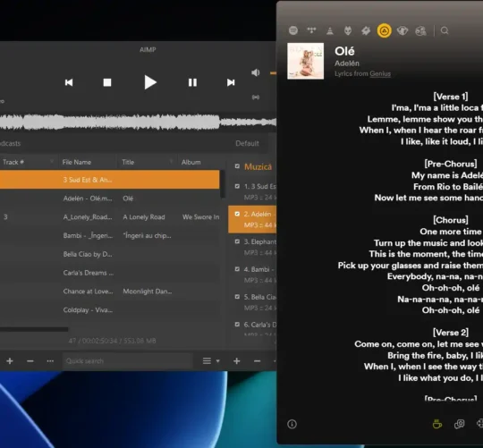Toggle checkbox for playlist item 1. 3 Sud Es
Viewport: 483px width, 448px height.
(237, 186)
